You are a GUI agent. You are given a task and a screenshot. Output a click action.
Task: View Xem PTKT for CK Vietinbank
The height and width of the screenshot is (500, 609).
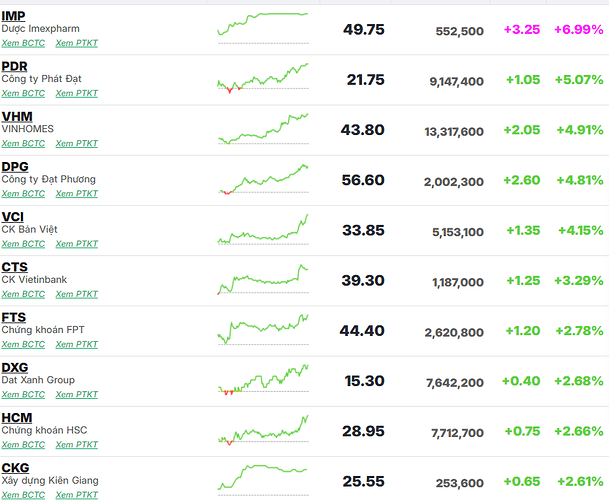pyautogui.click(x=77, y=294)
